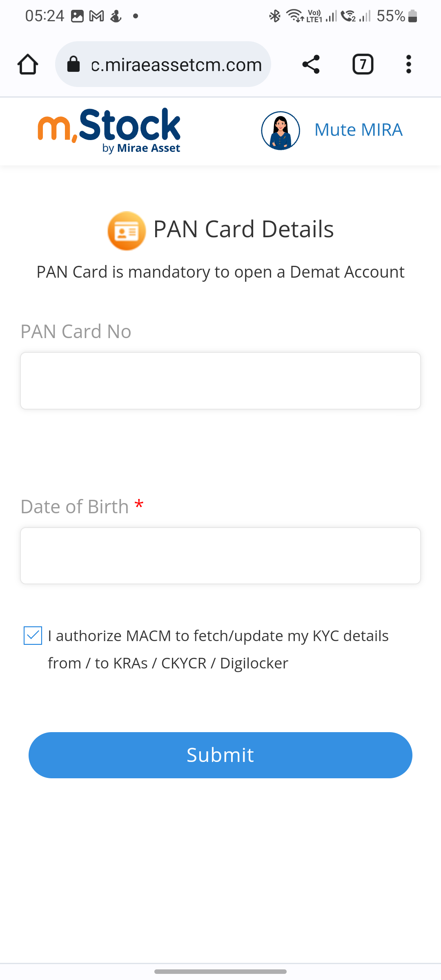This screenshot has width=441, height=980.
Task: Click the MIRA assistant avatar icon
Action: [280, 130]
